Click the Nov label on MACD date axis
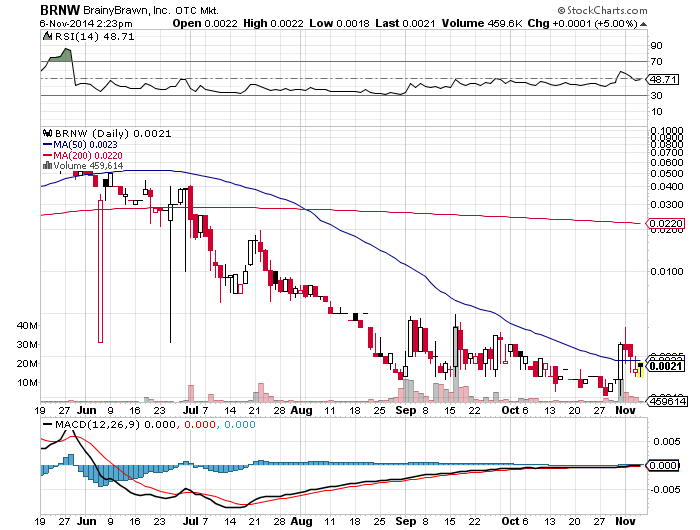 click(x=625, y=521)
